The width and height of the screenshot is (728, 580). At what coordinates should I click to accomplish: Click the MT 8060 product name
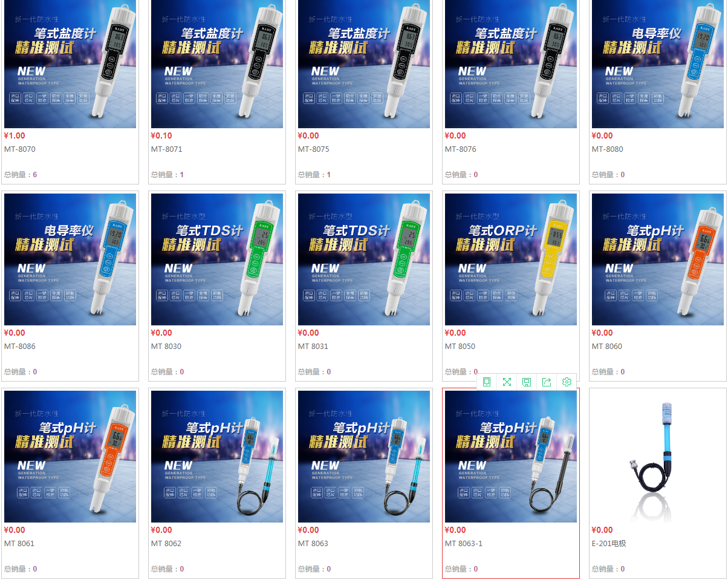[x=607, y=347]
